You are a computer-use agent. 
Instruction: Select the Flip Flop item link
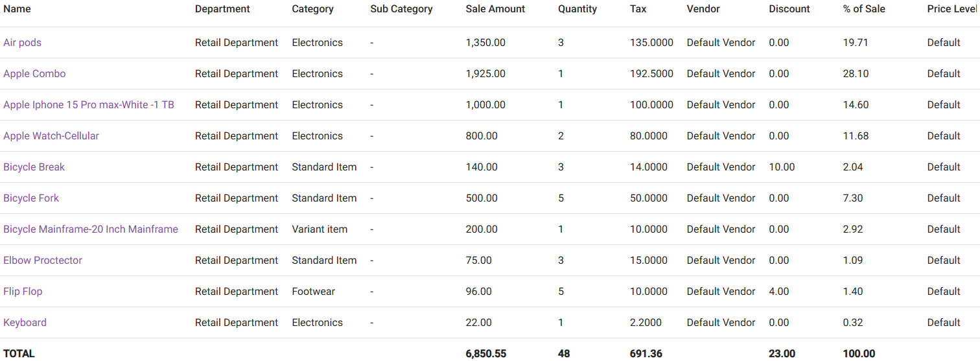click(23, 292)
